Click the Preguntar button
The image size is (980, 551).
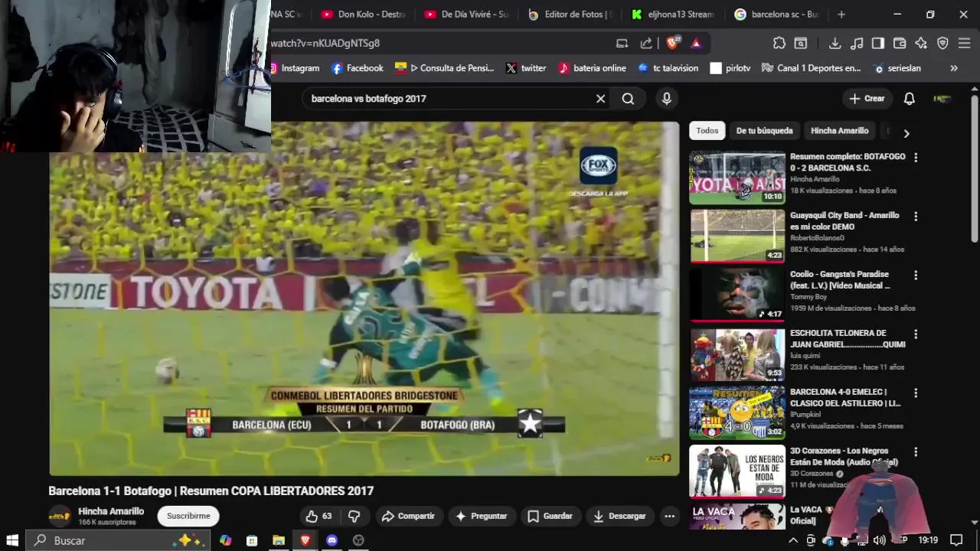482,516
